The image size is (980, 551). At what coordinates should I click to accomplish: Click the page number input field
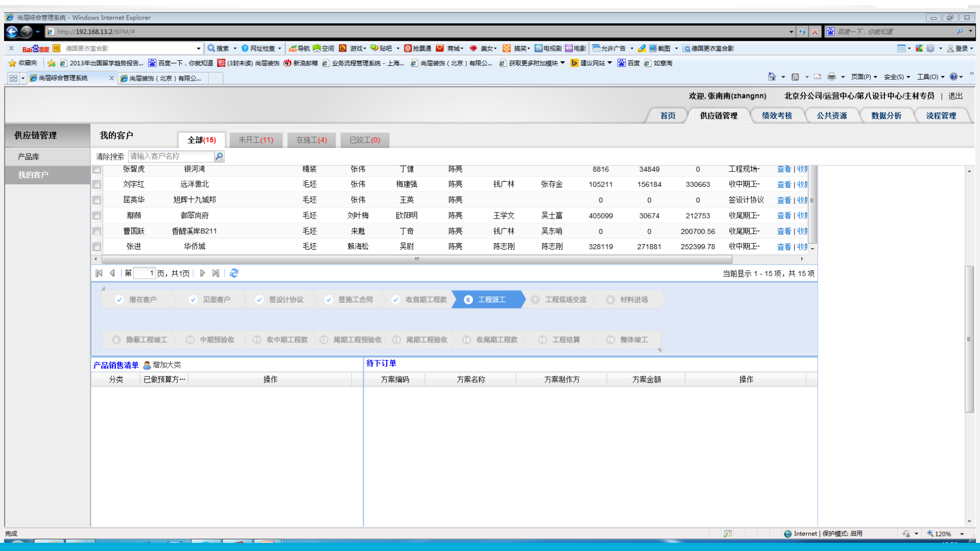[x=145, y=273]
